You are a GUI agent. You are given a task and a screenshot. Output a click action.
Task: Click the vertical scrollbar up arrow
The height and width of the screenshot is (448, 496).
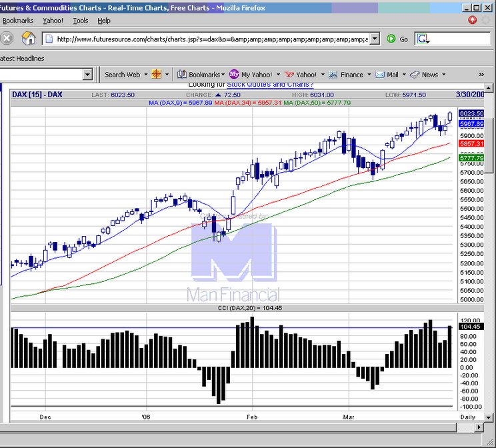pos(489,88)
